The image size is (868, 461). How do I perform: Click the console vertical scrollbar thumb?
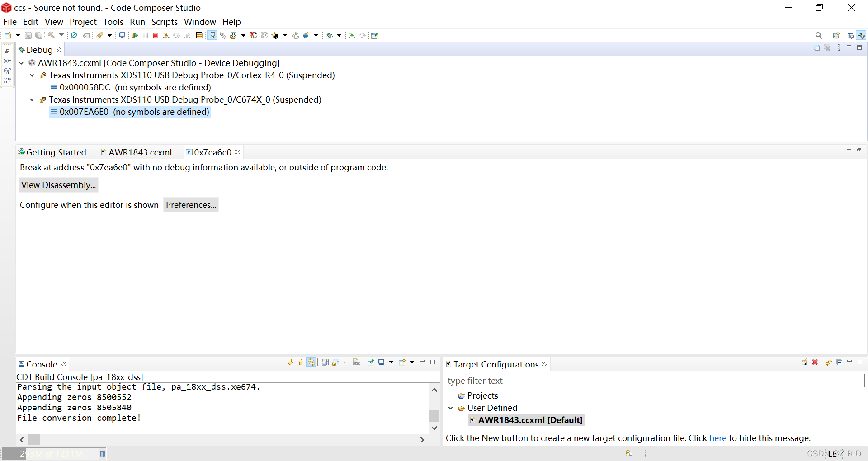pyautogui.click(x=434, y=415)
